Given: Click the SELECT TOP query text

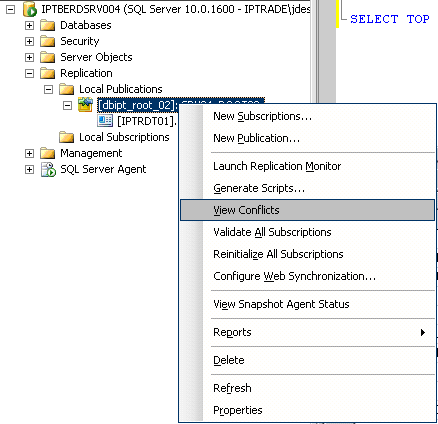Looking at the screenshot, I should [x=390, y=19].
